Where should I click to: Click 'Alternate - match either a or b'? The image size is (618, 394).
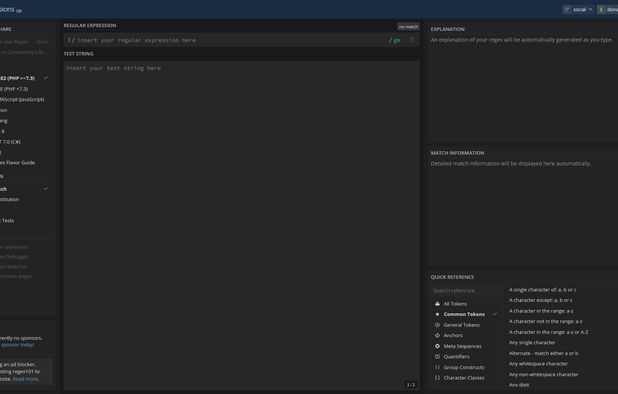544,353
